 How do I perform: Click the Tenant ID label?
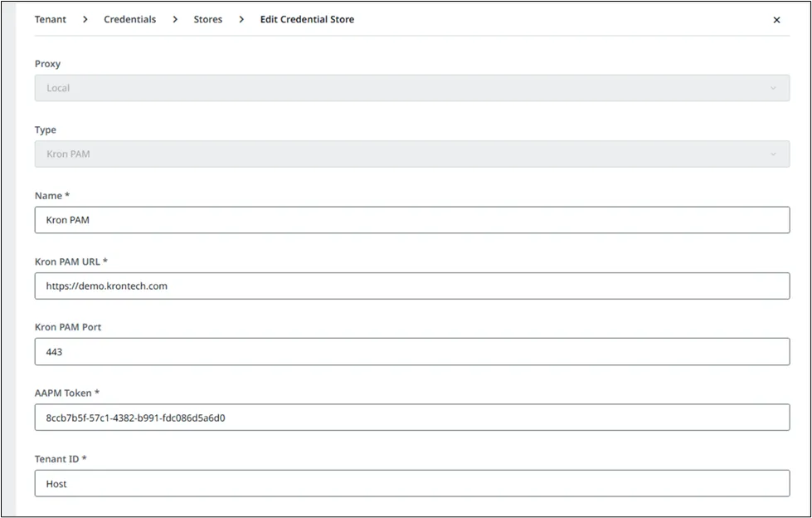coord(61,459)
